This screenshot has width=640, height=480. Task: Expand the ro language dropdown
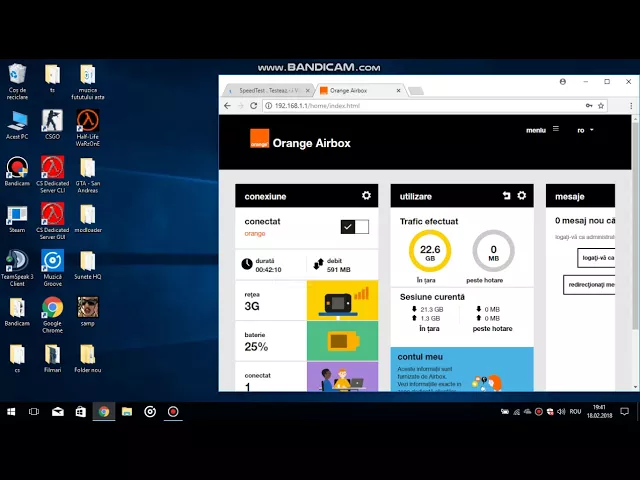(585, 130)
